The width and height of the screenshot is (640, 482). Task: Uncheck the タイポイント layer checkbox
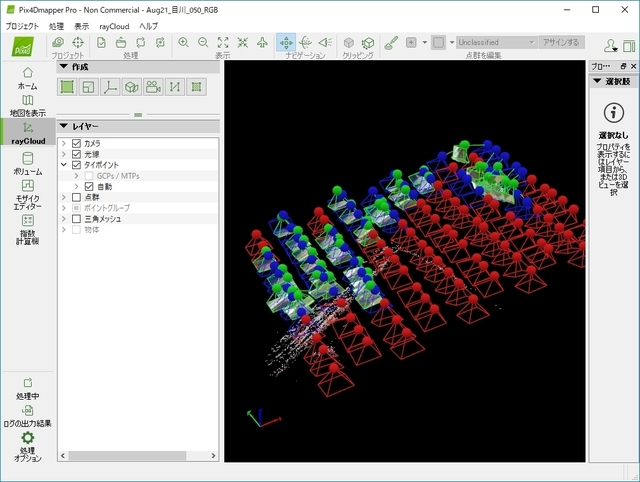pos(76,165)
